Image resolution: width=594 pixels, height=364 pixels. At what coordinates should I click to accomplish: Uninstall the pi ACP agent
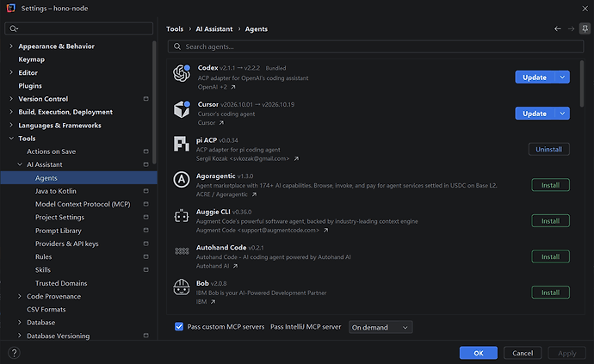(x=549, y=149)
